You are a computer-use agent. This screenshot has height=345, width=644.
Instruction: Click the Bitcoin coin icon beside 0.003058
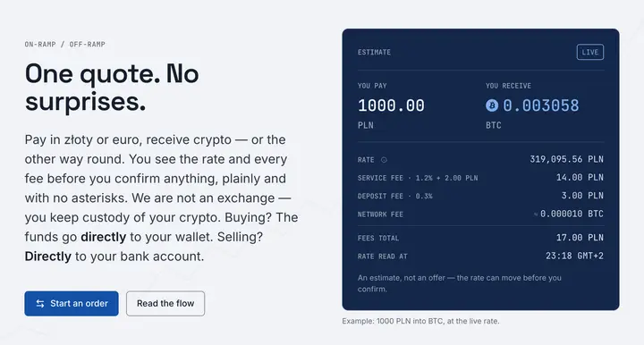point(492,105)
